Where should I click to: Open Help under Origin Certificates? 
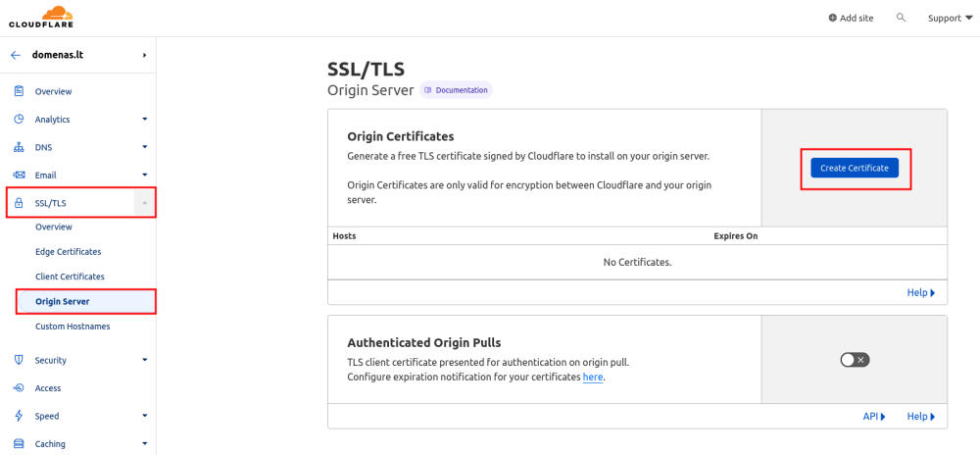click(x=921, y=292)
